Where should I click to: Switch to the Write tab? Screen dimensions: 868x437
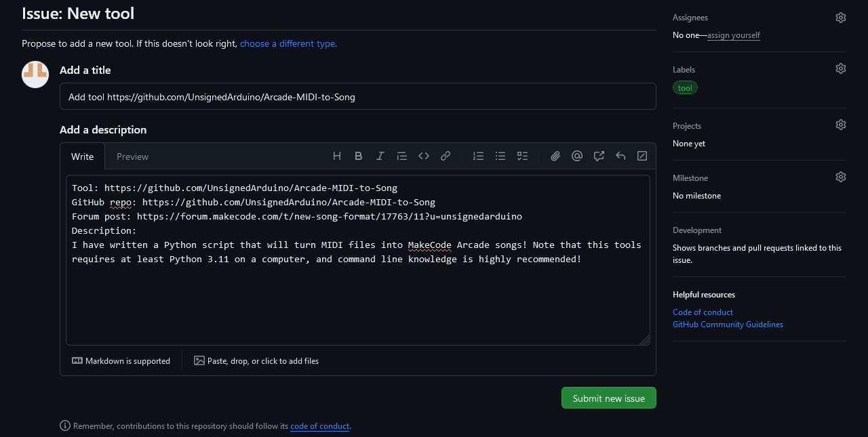pos(83,157)
